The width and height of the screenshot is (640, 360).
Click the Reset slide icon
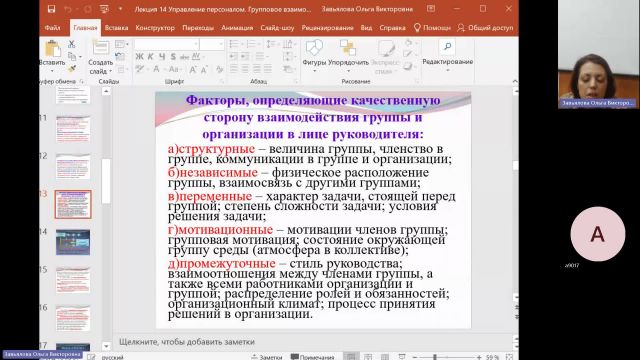coord(120,57)
